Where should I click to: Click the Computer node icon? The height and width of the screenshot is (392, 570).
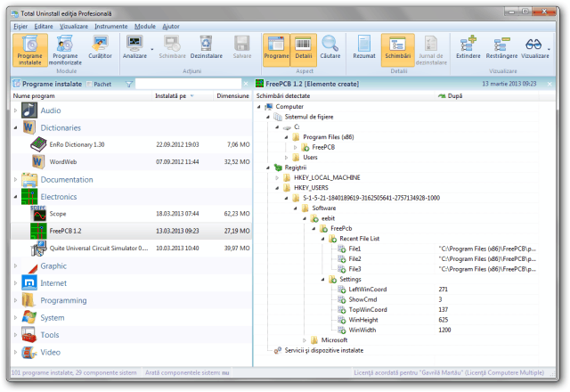(269, 107)
